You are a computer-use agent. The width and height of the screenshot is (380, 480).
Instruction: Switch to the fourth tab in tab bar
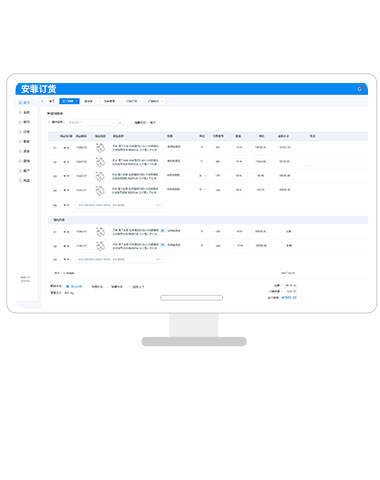coord(111,101)
